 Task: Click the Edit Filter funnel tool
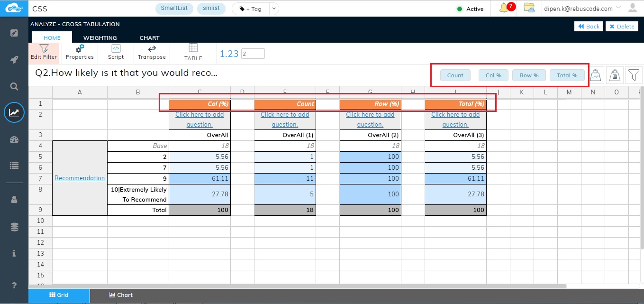[x=44, y=52]
